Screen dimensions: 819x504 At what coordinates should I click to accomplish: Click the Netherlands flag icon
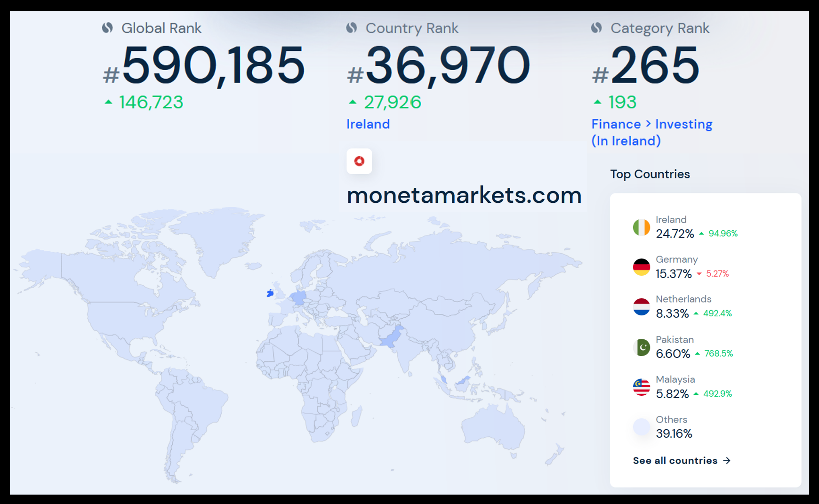641,307
